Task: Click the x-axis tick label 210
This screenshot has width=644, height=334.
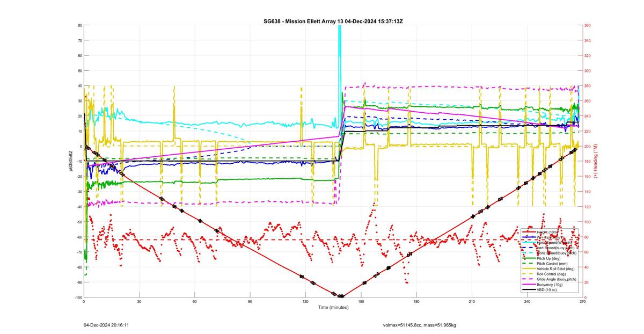Action: point(472,302)
